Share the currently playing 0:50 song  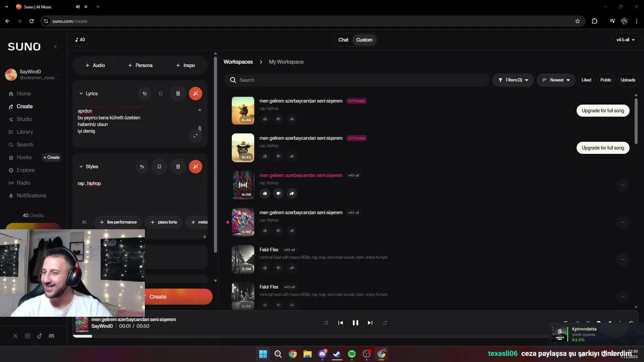tap(292, 194)
